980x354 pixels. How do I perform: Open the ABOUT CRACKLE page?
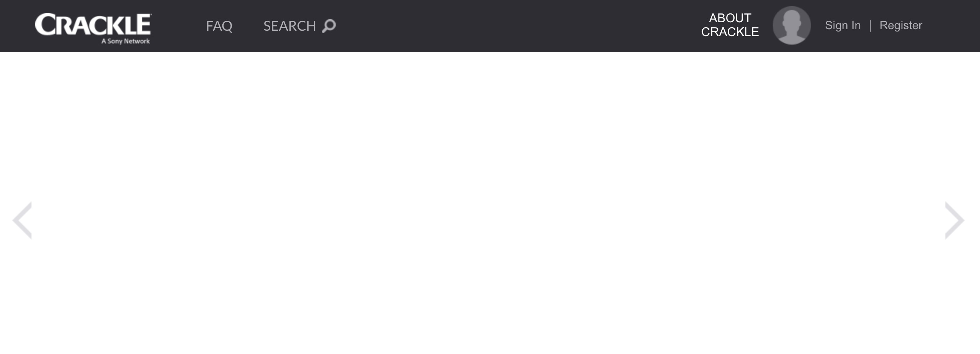(x=730, y=25)
